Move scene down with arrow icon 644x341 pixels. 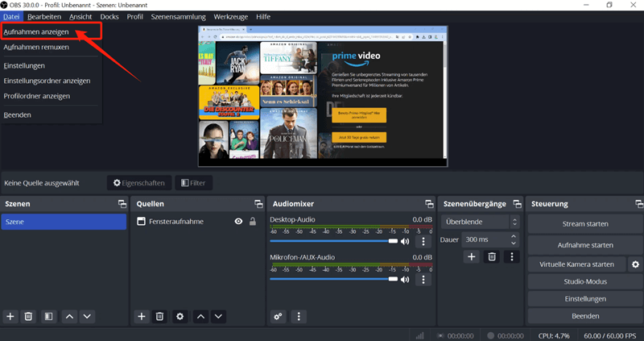[x=87, y=316]
